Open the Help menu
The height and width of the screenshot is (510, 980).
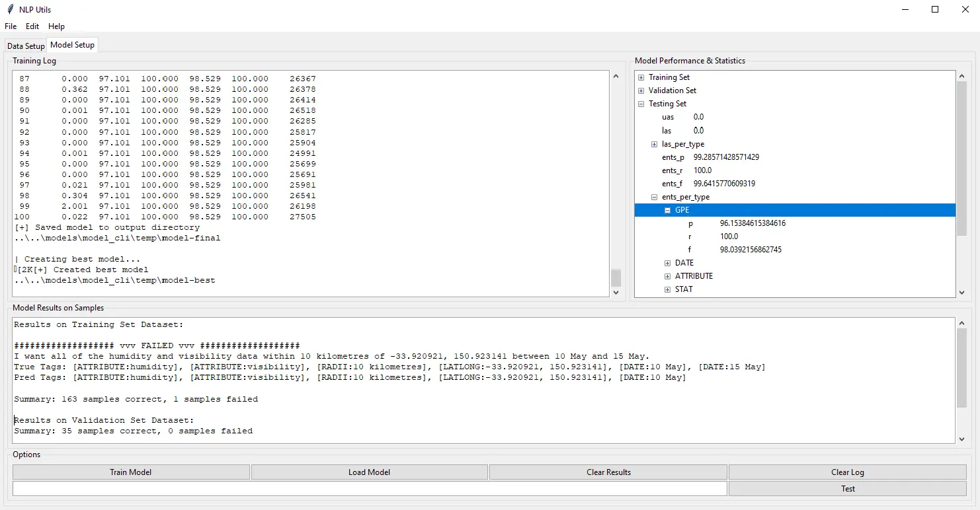point(56,26)
